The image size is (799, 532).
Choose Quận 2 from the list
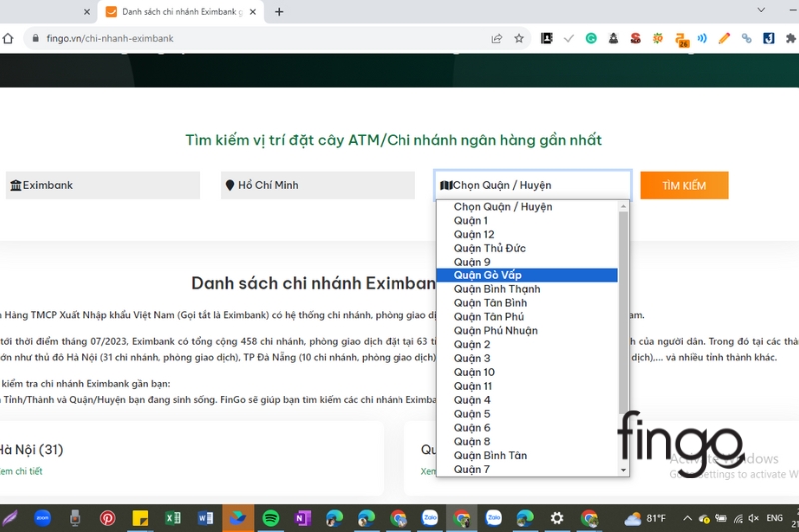tap(527, 344)
